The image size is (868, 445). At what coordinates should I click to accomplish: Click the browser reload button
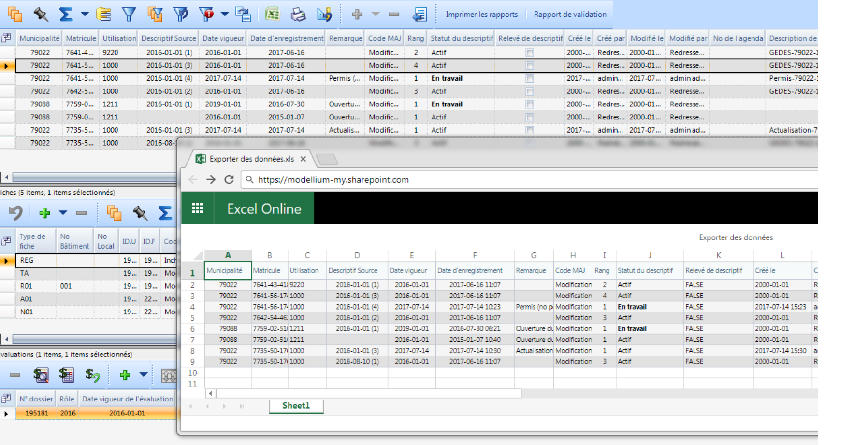tap(229, 179)
